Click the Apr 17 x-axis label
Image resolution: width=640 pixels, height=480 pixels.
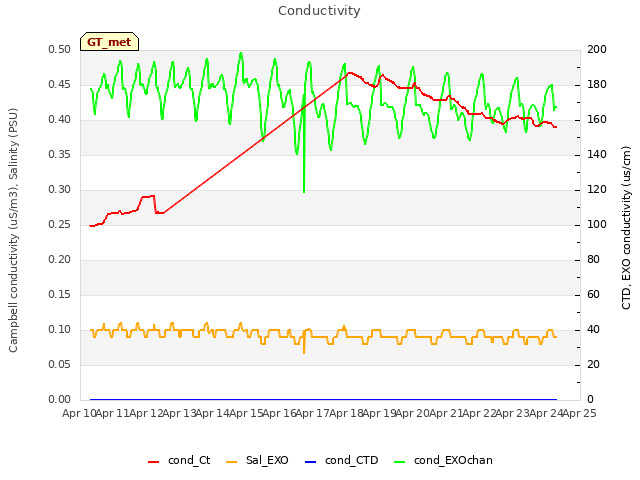[x=312, y=413]
